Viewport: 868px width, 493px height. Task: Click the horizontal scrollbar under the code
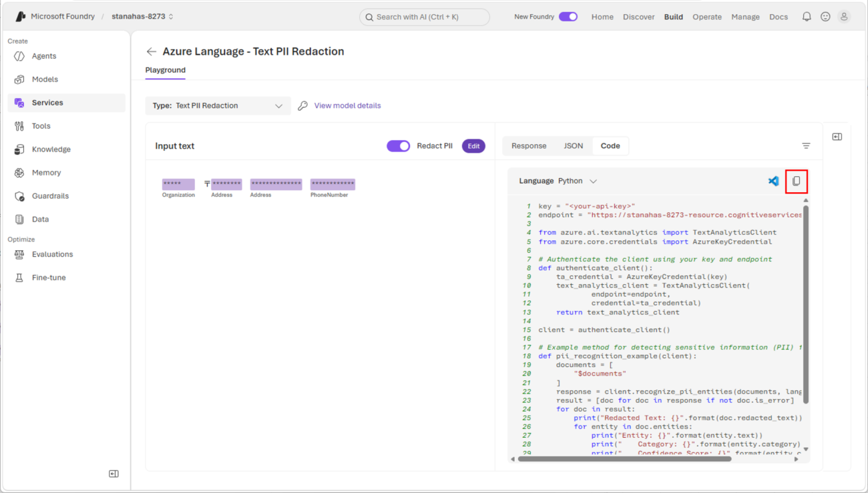[x=625, y=459]
